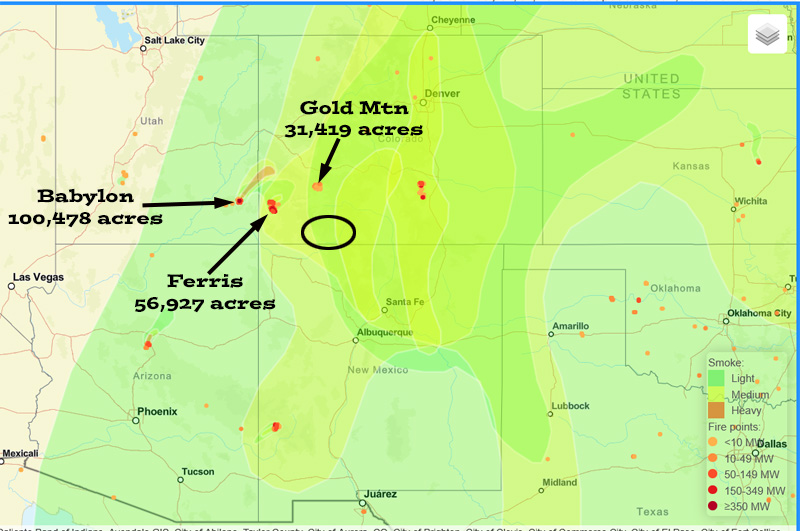
Task: Click the red fire point cluster in southwest New Mexico
Action: coord(276,426)
